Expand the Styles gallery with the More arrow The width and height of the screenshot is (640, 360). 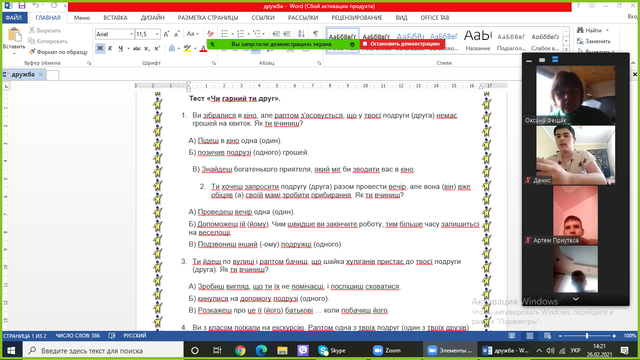[x=566, y=49]
